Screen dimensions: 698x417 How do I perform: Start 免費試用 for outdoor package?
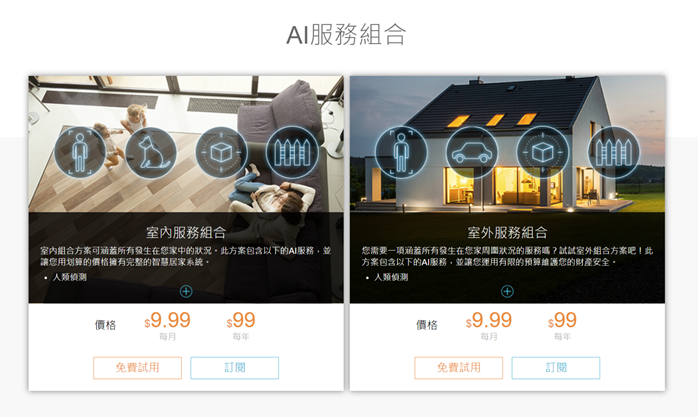[x=459, y=368]
